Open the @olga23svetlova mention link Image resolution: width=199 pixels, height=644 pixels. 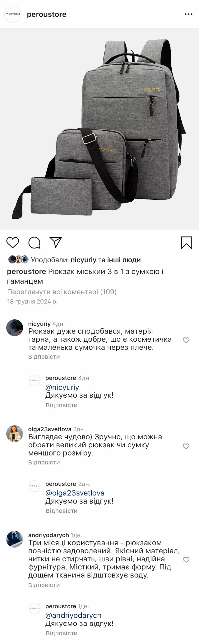(x=75, y=493)
